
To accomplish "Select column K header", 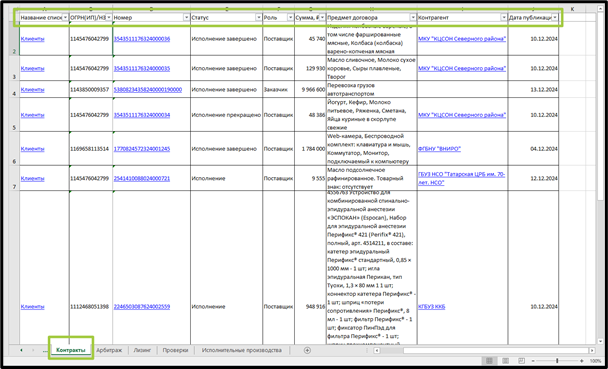I will (x=572, y=9).
